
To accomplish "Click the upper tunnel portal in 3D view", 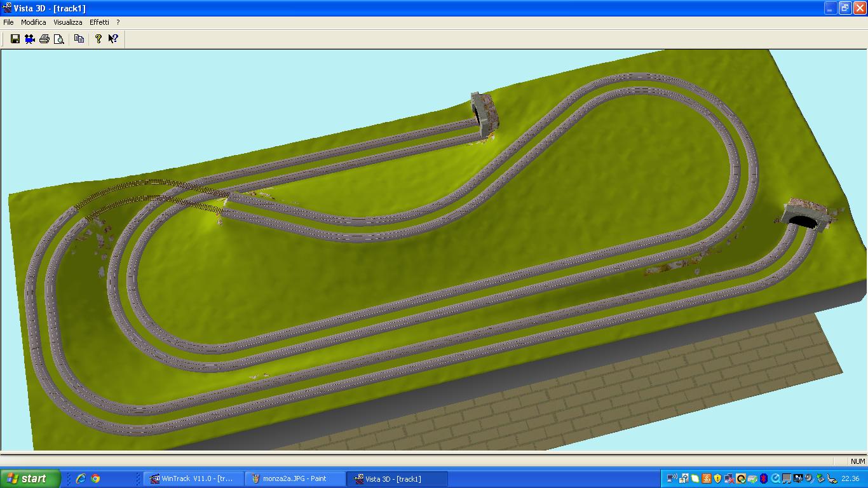I will pyautogui.click(x=484, y=114).
